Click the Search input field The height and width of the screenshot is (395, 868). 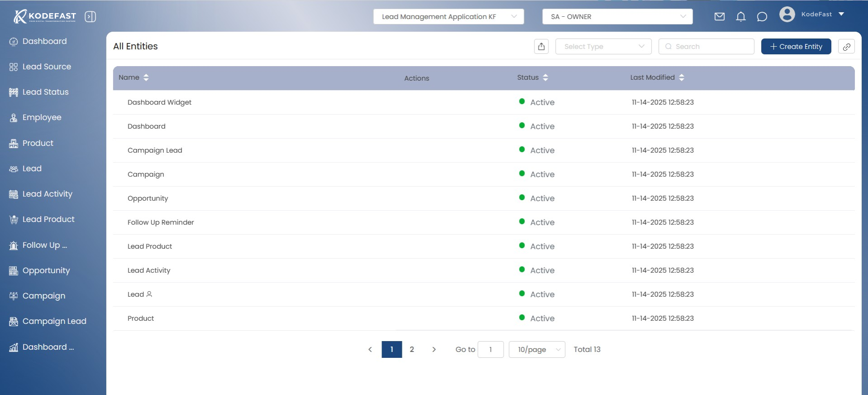point(711,47)
